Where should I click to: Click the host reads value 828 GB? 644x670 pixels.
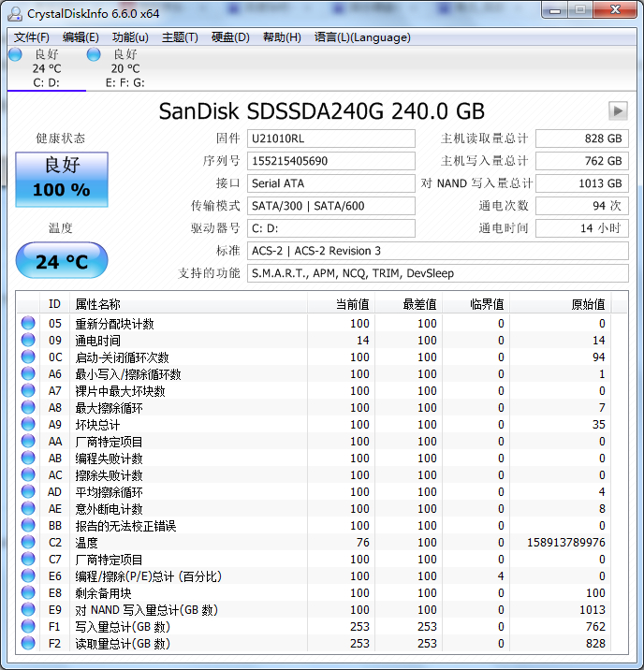582,138
